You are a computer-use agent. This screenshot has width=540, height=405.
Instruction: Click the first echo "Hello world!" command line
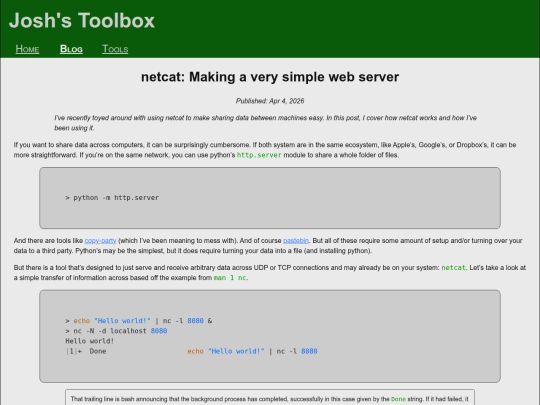click(x=139, y=321)
